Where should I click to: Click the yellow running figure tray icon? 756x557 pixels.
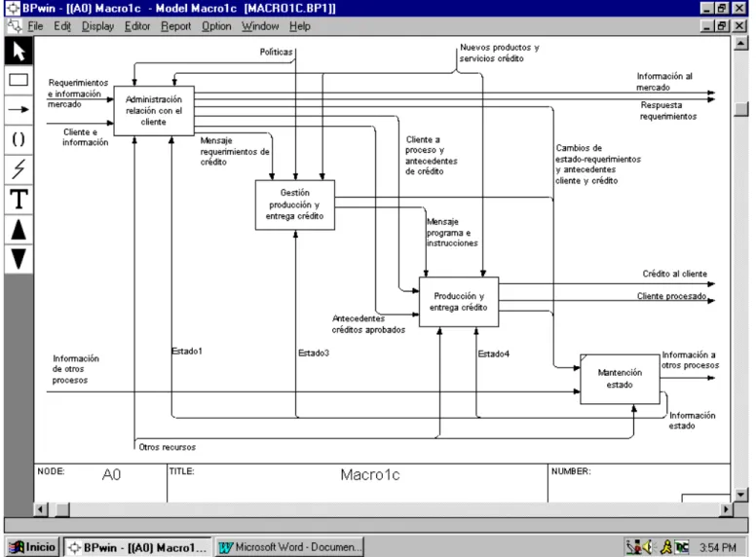click(666, 547)
